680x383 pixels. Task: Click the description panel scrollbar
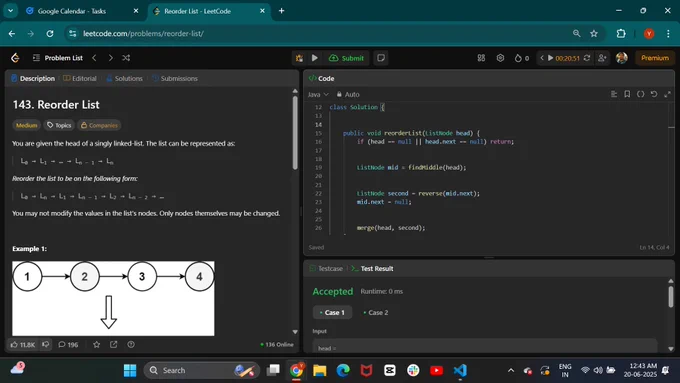click(295, 133)
